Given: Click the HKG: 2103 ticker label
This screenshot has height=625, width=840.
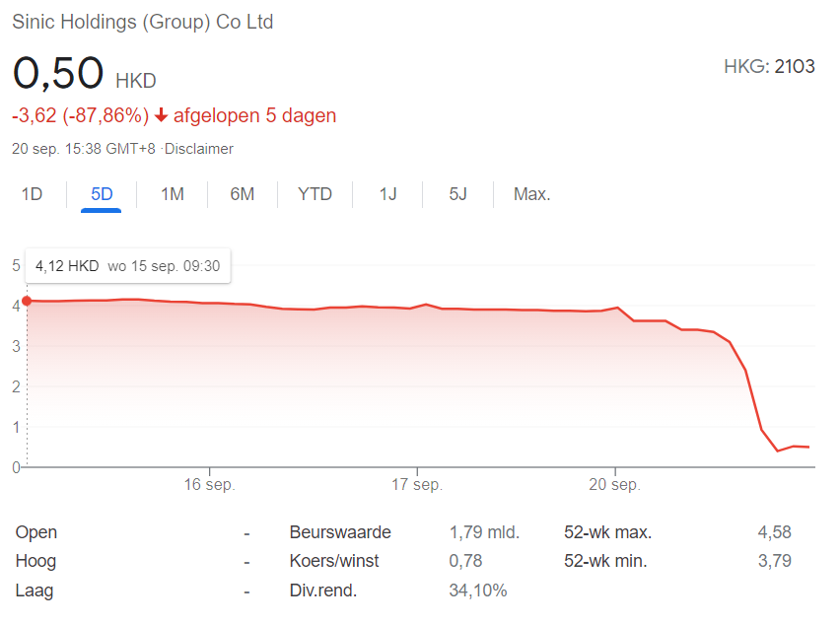Looking at the screenshot, I should (x=769, y=67).
